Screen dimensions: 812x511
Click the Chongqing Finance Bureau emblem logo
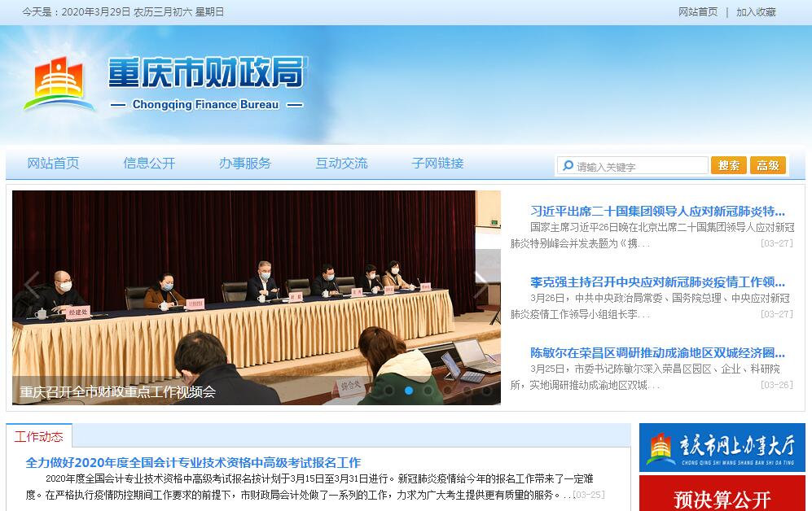click(59, 83)
